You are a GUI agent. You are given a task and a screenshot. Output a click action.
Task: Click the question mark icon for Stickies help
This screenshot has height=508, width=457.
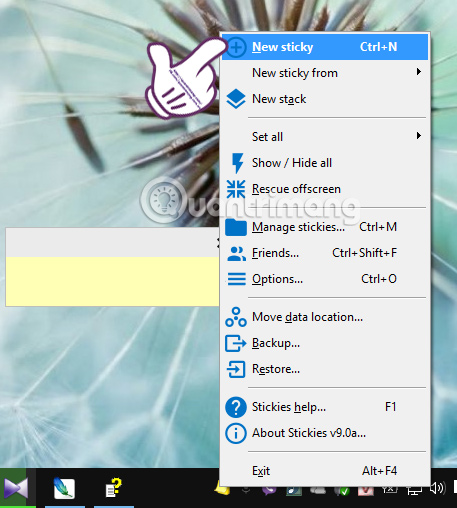(x=236, y=407)
